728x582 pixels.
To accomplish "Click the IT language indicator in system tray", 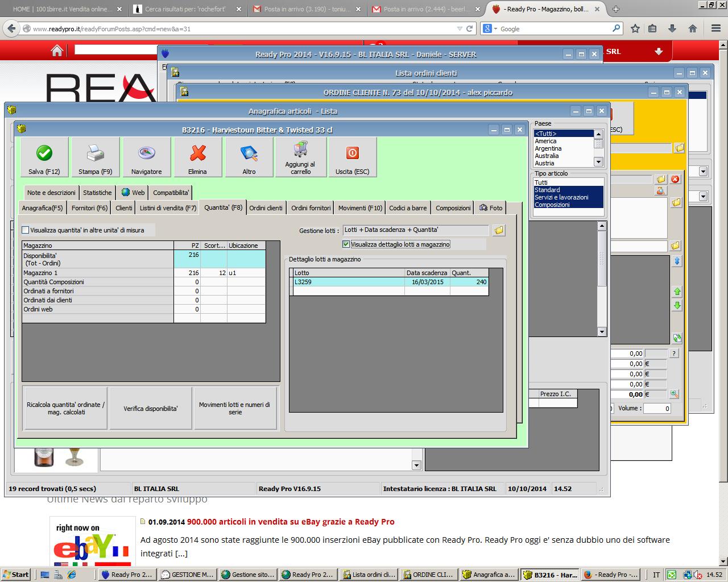I will tap(656, 575).
